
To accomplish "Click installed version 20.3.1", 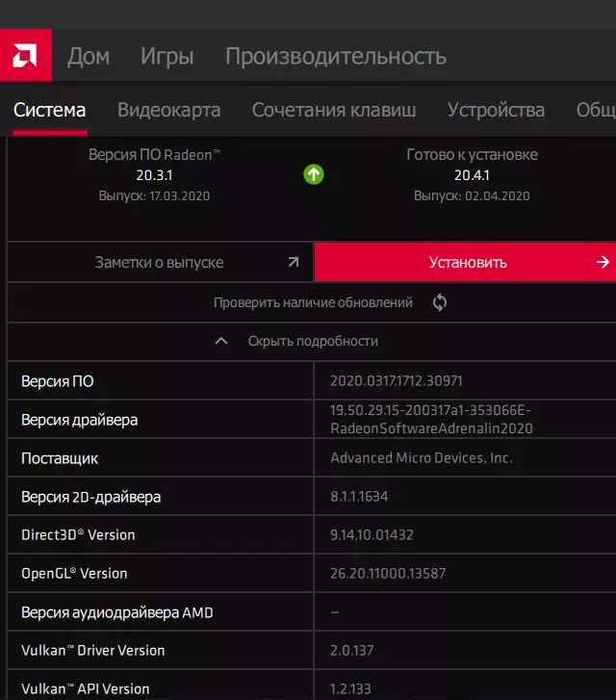I will 154,175.
